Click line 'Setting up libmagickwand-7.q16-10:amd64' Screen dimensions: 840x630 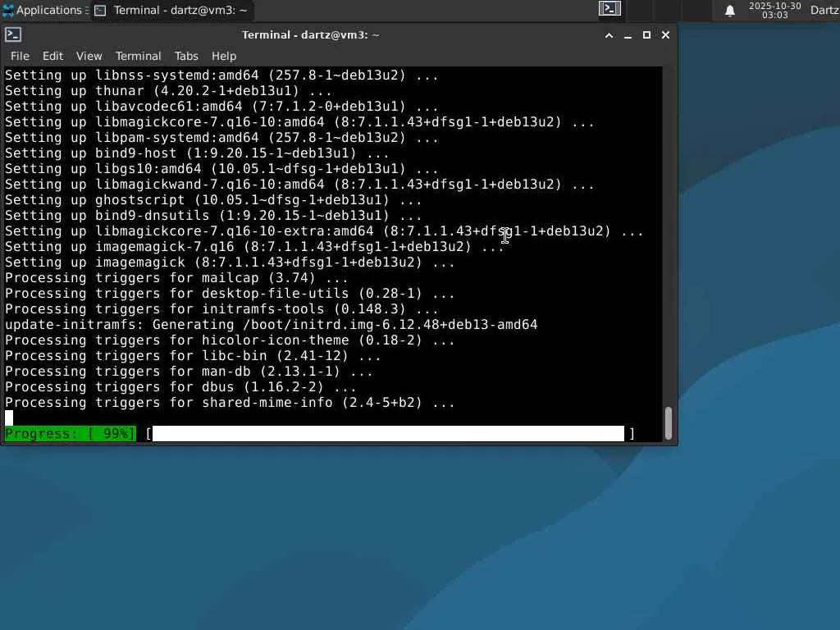[299, 185]
